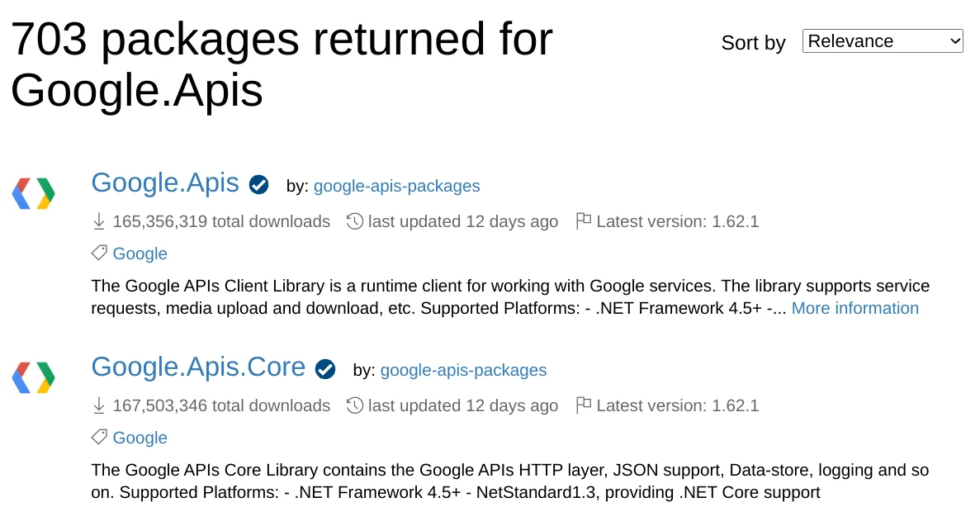This screenshot has height=526, width=980.
Task: Click Google.Apis.Core 'Latest version: 1.62.1' text
Action: click(678, 405)
